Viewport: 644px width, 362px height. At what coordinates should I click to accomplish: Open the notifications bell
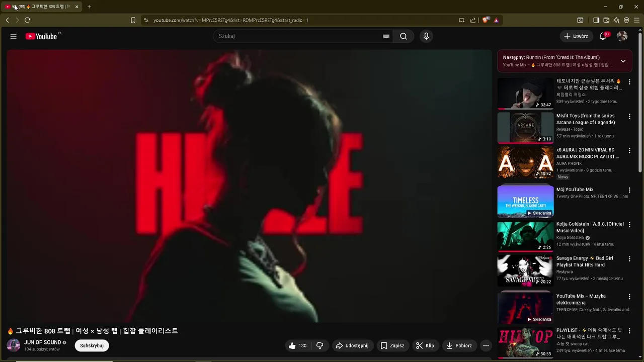(603, 36)
